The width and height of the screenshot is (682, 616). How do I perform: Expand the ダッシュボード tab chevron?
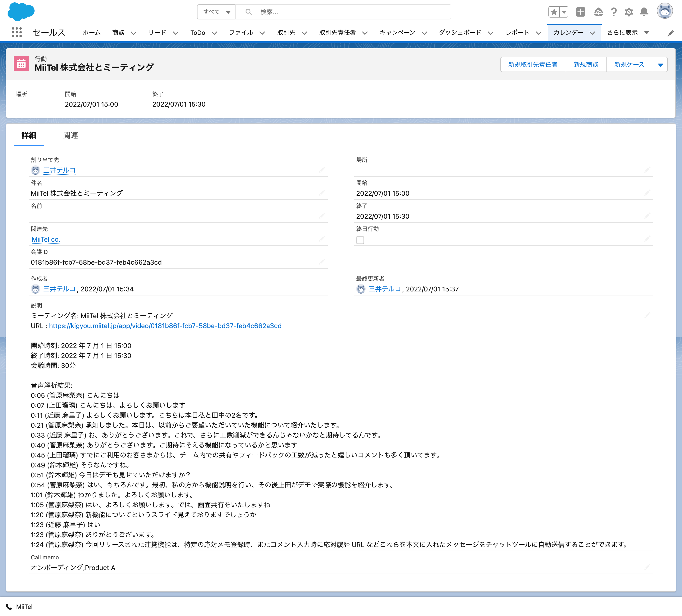pos(490,33)
